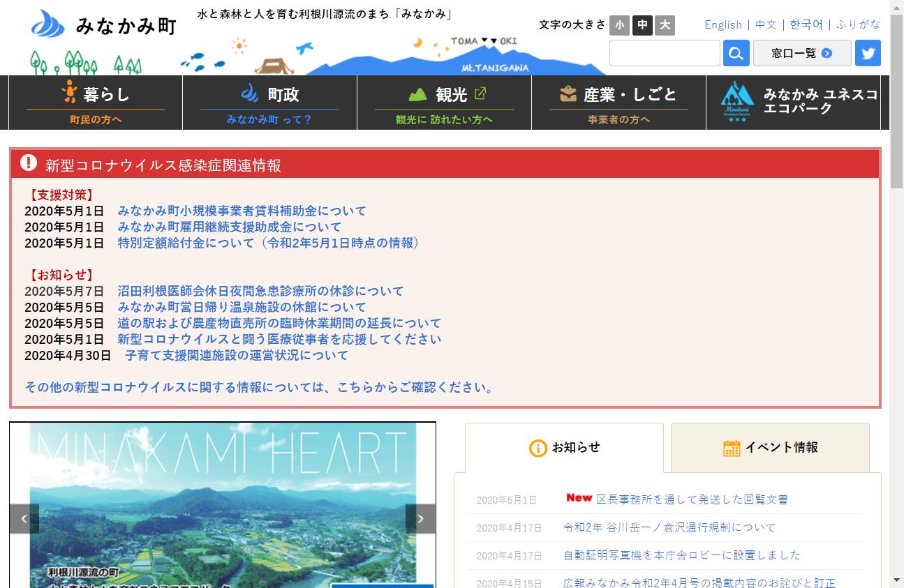Click the みなかみ町 logo in header
The height and width of the screenshot is (588, 904).
pyautogui.click(x=105, y=26)
